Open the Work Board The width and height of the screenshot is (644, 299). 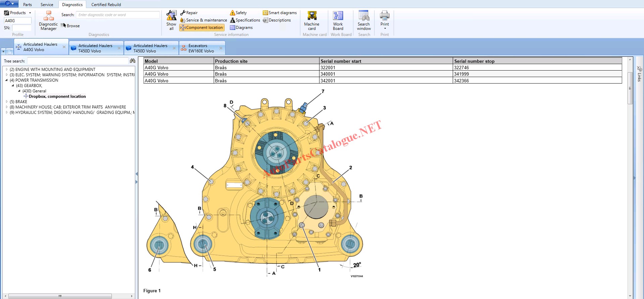338,20
